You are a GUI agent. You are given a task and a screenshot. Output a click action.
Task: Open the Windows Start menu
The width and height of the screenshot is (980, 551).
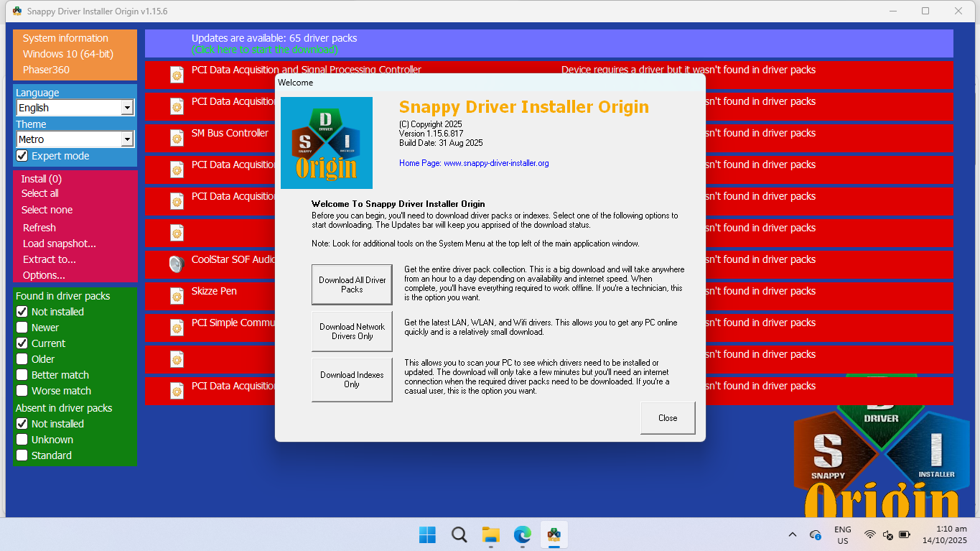[427, 534]
